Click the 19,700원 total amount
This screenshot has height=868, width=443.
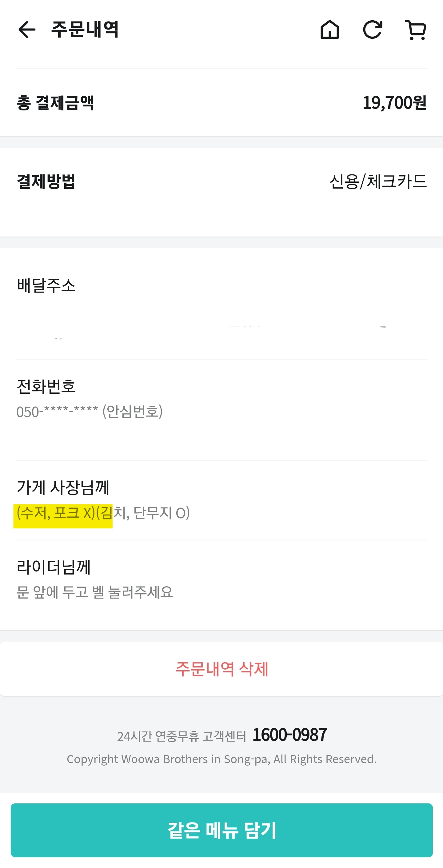(394, 103)
